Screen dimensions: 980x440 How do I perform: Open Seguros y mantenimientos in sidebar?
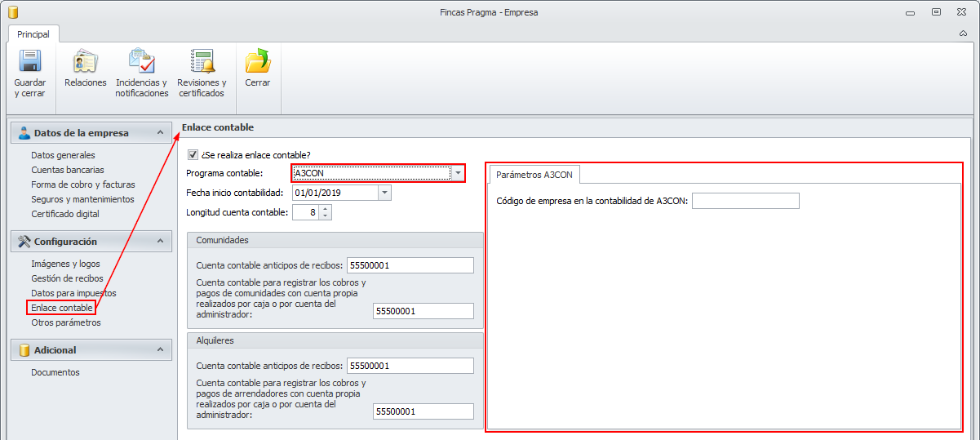click(82, 199)
